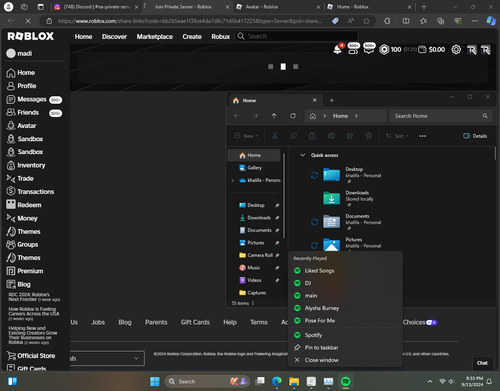Choose Close window in Spotify jump list

tap(345, 360)
